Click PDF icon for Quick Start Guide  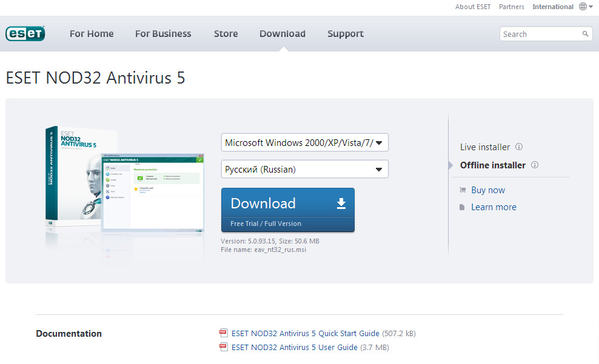(x=224, y=333)
